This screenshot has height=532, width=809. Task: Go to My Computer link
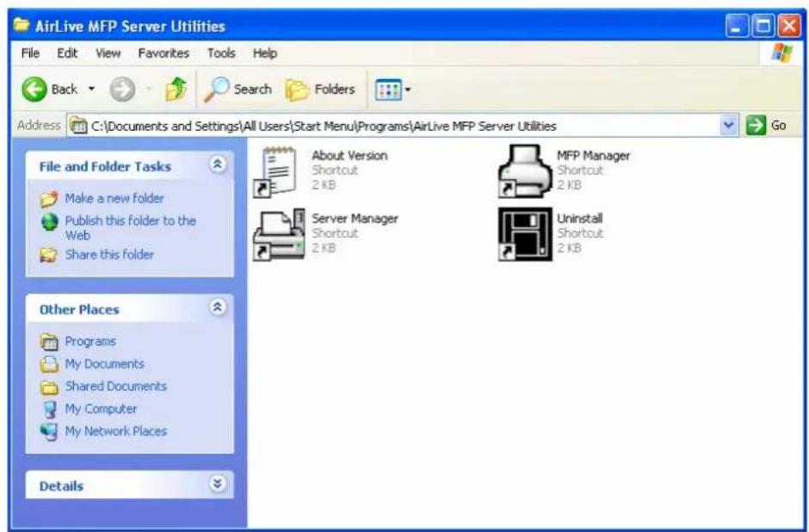pyautogui.click(x=101, y=409)
